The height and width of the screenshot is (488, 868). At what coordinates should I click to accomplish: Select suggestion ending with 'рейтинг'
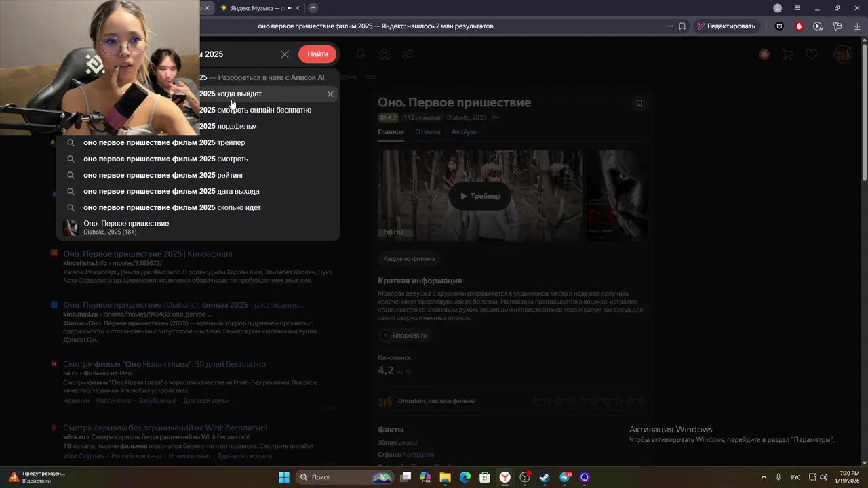198,175
